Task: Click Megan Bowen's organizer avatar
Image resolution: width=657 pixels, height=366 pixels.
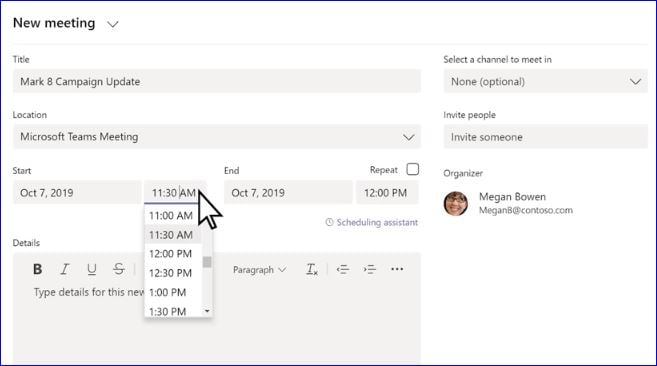Action: click(456, 203)
